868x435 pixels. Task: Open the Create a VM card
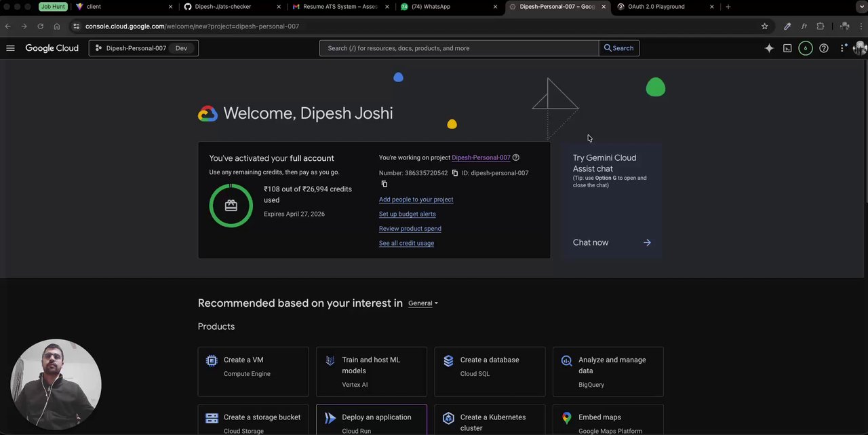click(x=253, y=372)
